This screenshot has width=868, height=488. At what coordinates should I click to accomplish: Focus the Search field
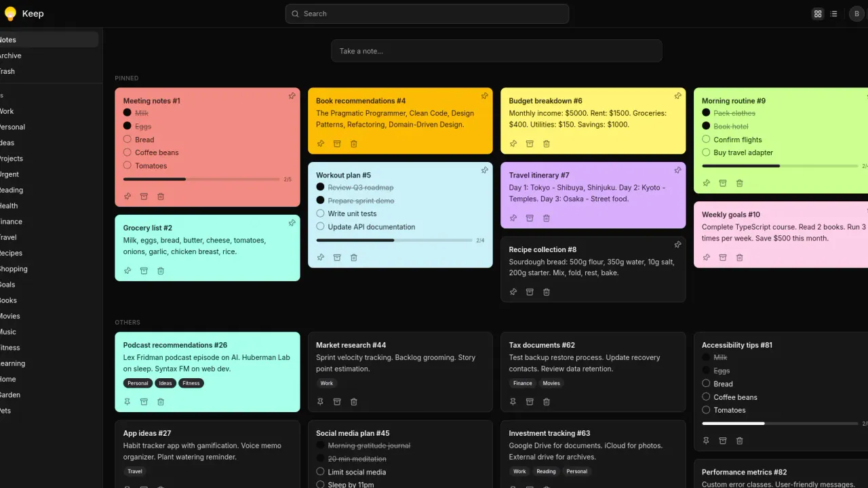pyautogui.click(x=427, y=14)
